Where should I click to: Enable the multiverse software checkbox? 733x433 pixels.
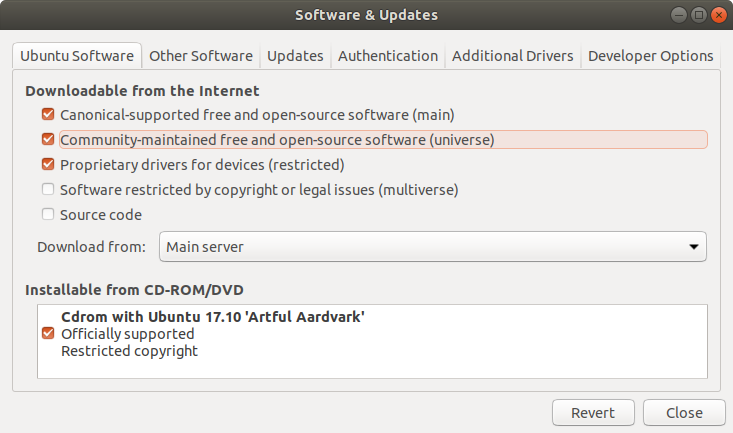48,189
